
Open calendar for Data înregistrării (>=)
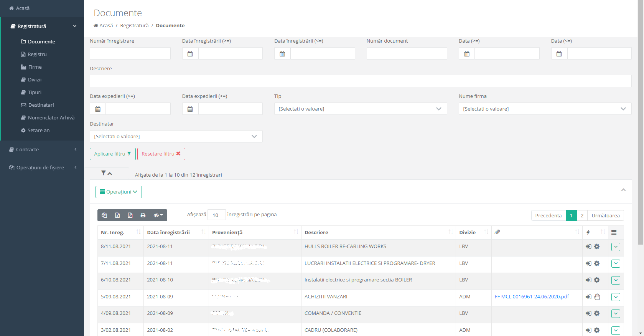(190, 54)
